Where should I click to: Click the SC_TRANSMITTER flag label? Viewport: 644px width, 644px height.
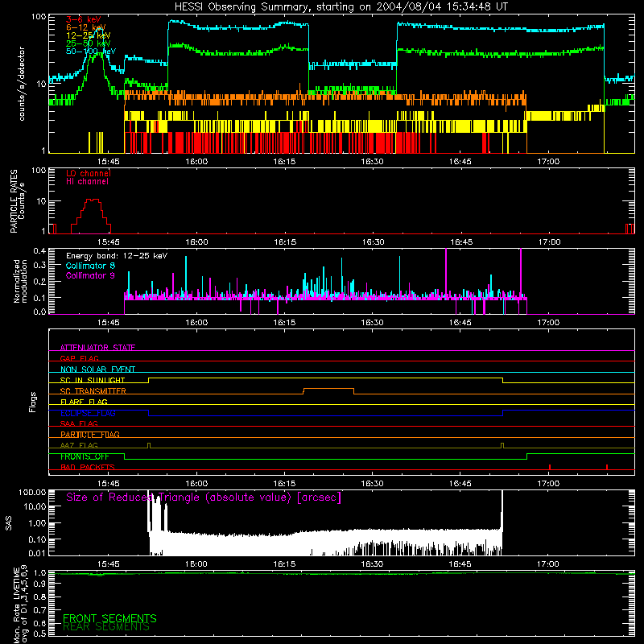[93, 391]
